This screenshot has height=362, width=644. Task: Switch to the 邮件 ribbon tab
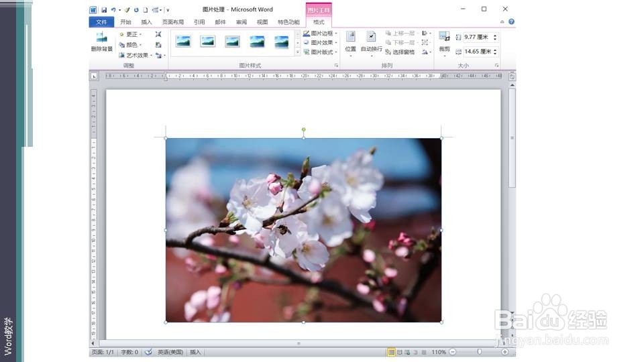tap(221, 22)
